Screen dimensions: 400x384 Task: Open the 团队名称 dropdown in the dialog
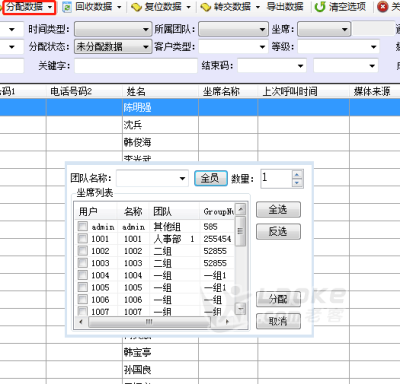(152, 178)
